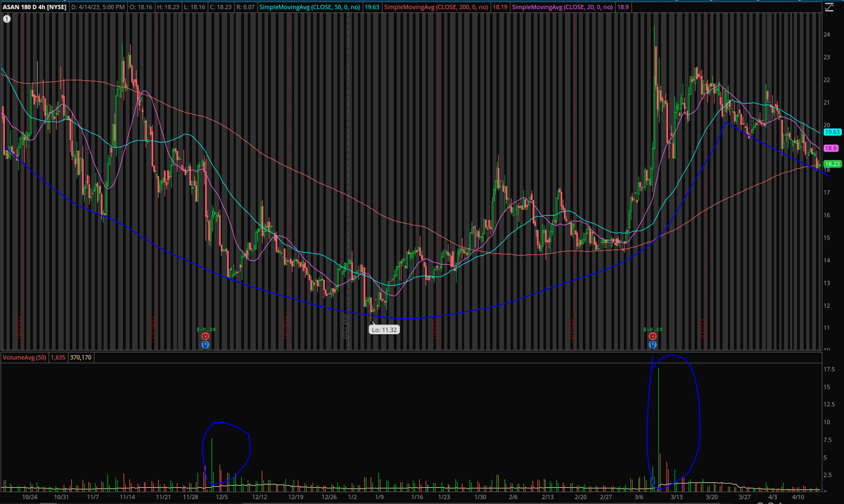Click the SimpleMovingAvg (CLOSE, 20, 0, no) study label

tap(562, 6)
